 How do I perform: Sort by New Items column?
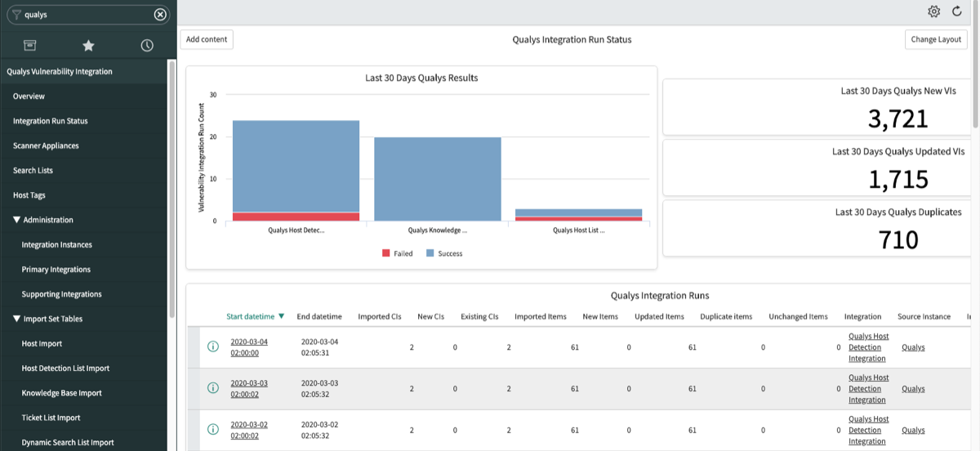[x=600, y=316]
